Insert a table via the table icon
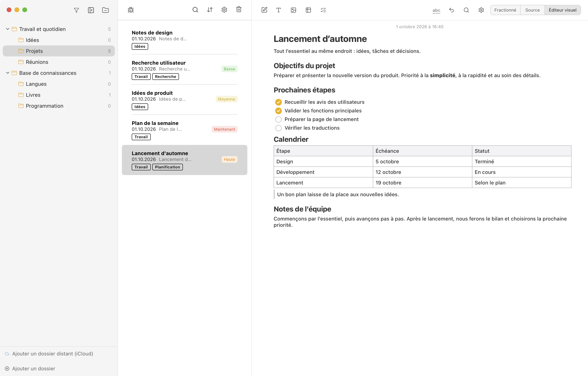Image resolution: width=588 pixels, height=376 pixels. 308,10
